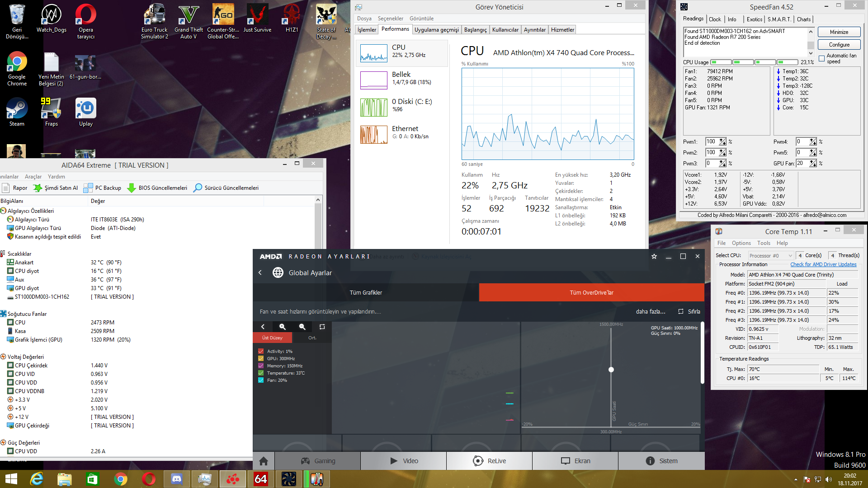Click the GPU Saati slider handle

611,370
